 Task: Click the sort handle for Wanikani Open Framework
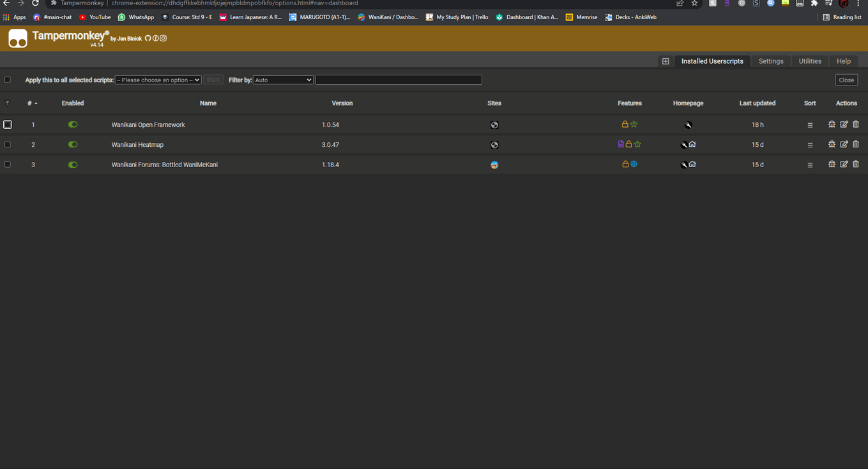810,125
